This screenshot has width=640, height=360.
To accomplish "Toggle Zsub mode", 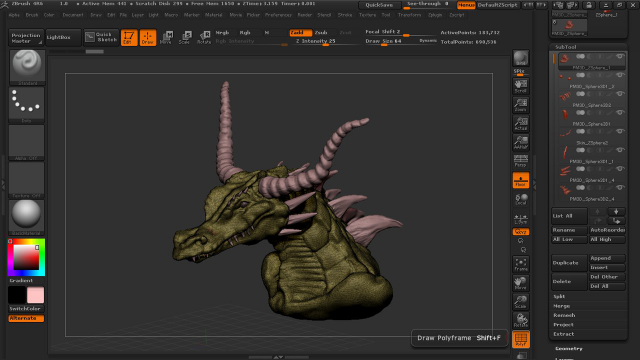I will [x=321, y=33].
